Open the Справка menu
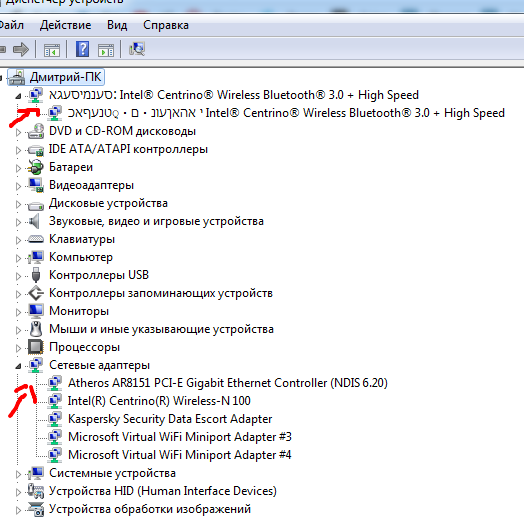The width and height of the screenshot is (524, 528). pyautogui.click(x=166, y=25)
